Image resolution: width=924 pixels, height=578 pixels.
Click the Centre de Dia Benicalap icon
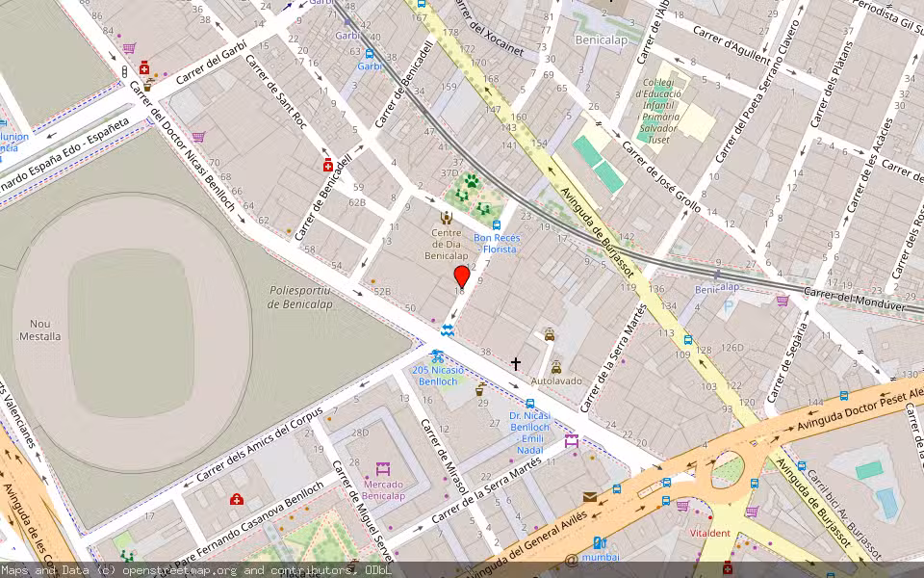pyautogui.click(x=446, y=219)
